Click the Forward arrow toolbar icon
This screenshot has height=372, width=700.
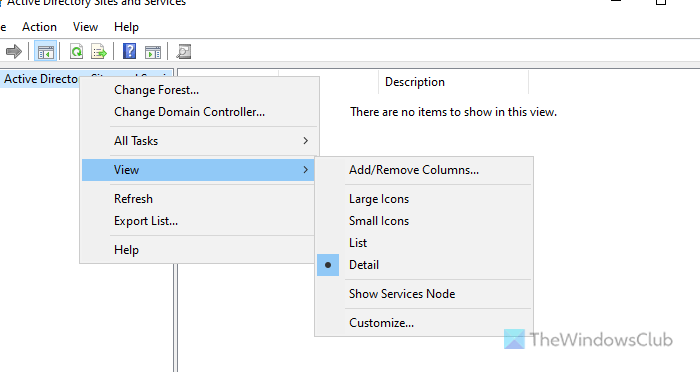[x=13, y=51]
